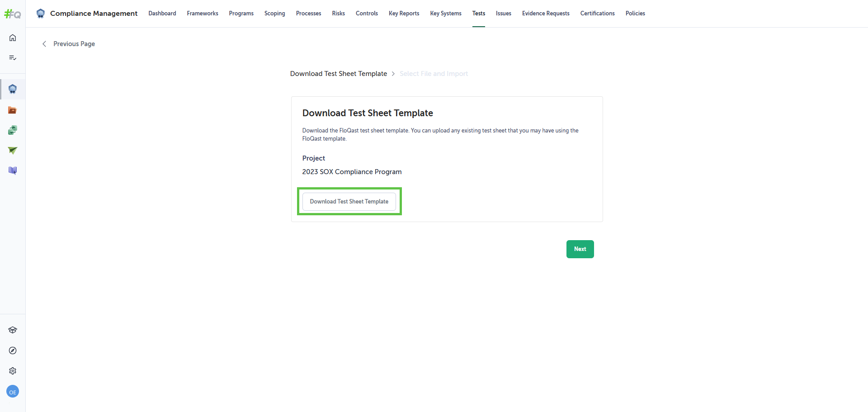Image resolution: width=868 pixels, height=412 pixels.
Task: Click the Select File and Import step
Action: click(434, 74)
